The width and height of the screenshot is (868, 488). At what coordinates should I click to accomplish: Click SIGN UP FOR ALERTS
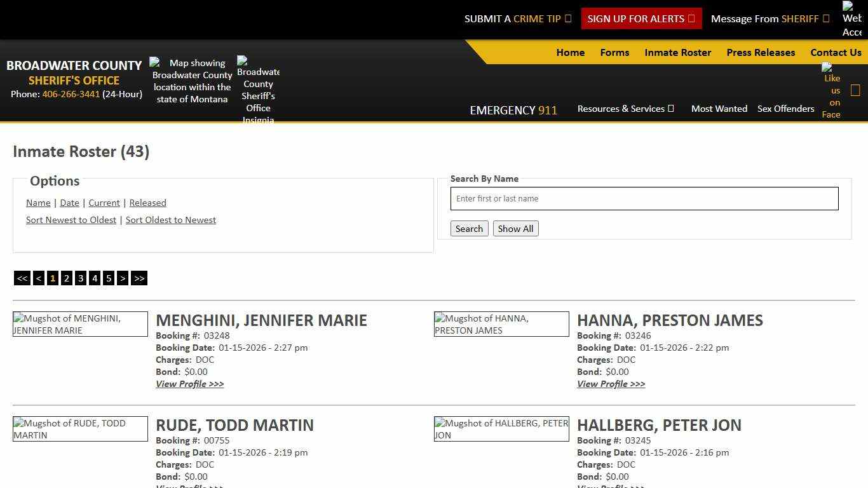(x=641, y=18)
